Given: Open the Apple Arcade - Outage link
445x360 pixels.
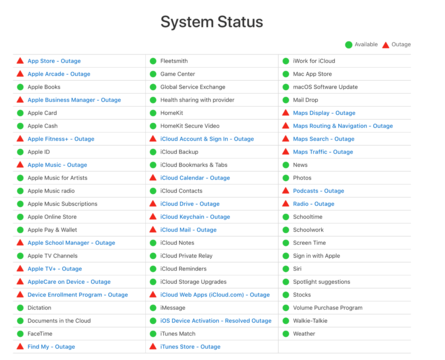Looking at the screenshot, I should pos(59,74).
